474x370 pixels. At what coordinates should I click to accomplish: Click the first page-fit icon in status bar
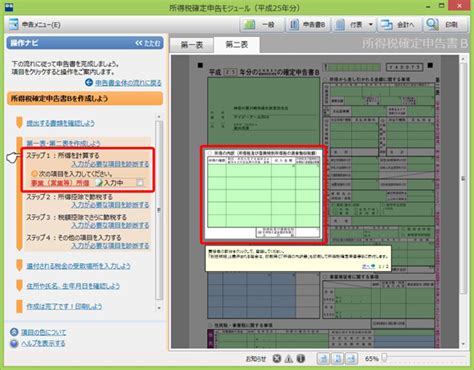(323, 358)
